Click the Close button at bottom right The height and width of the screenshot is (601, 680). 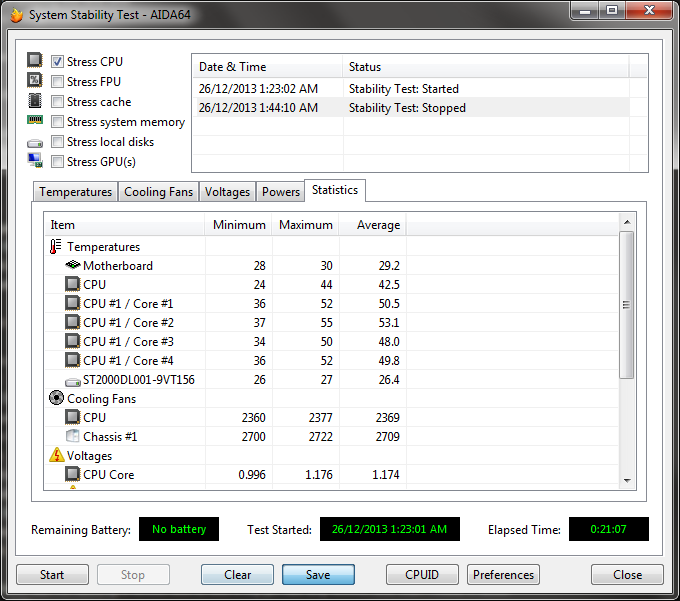pyautogui.click(x=627, y=575)
